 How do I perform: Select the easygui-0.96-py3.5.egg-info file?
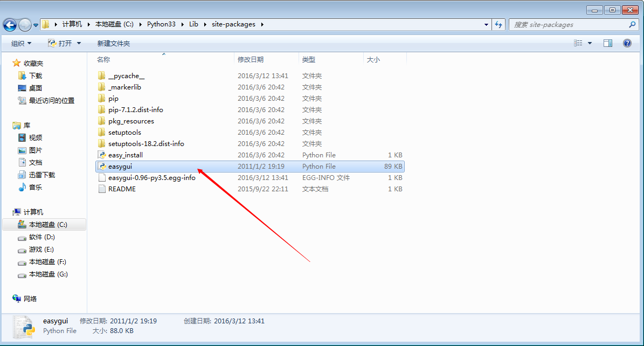[151, 178]
